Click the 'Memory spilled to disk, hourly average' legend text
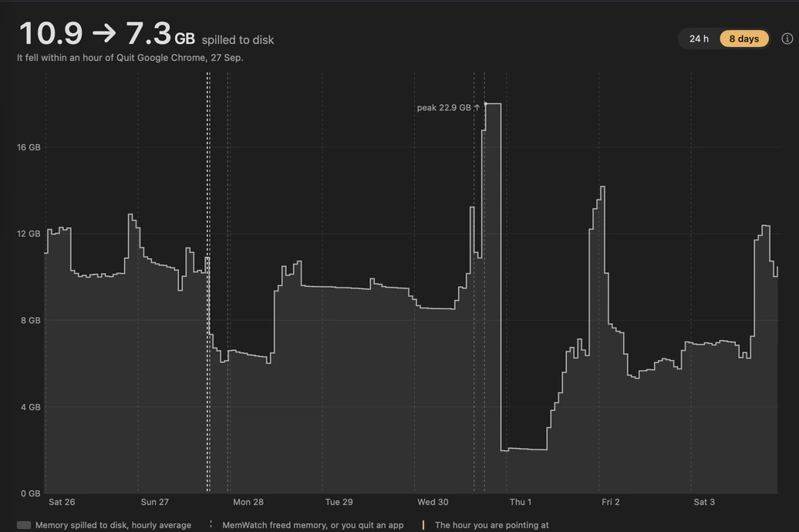The height and width of the screenshot is (532, 799). point(113,525)
